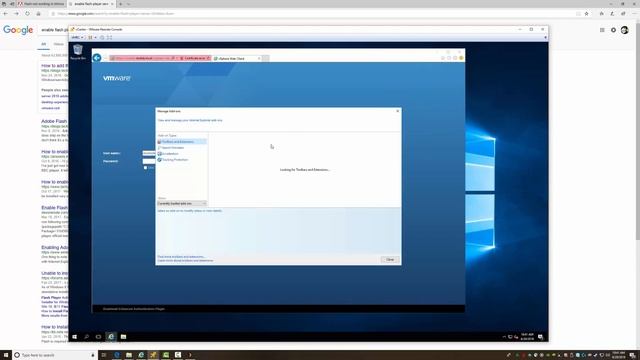
Task: Click VMRC full screen icon
Action: pyautogui.click(x=109, y=38)
